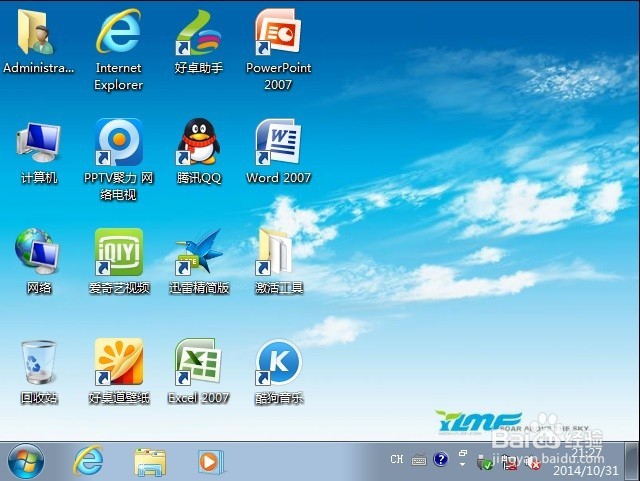
Task: Open the 激活工具 folder shortcut
Action: tap(275, 252)
